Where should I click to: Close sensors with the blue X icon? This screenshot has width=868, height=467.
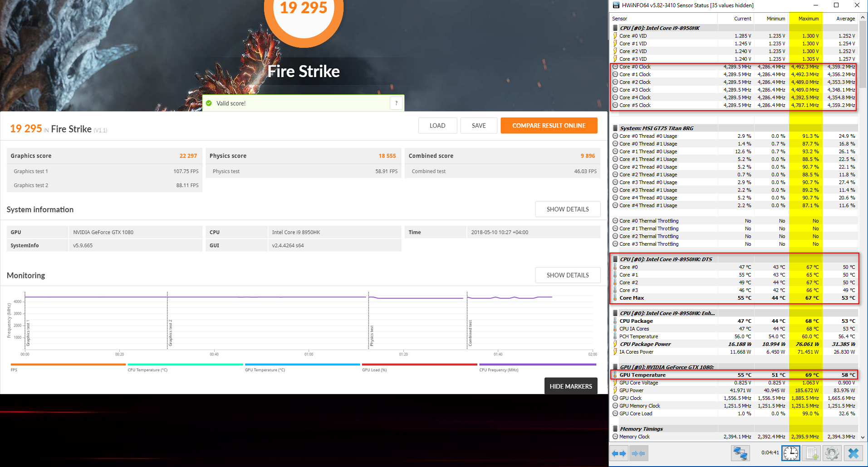[853, 453]
